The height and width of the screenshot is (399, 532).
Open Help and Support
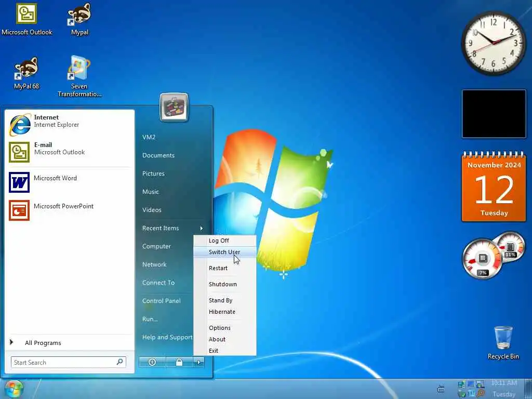[167, 337]
